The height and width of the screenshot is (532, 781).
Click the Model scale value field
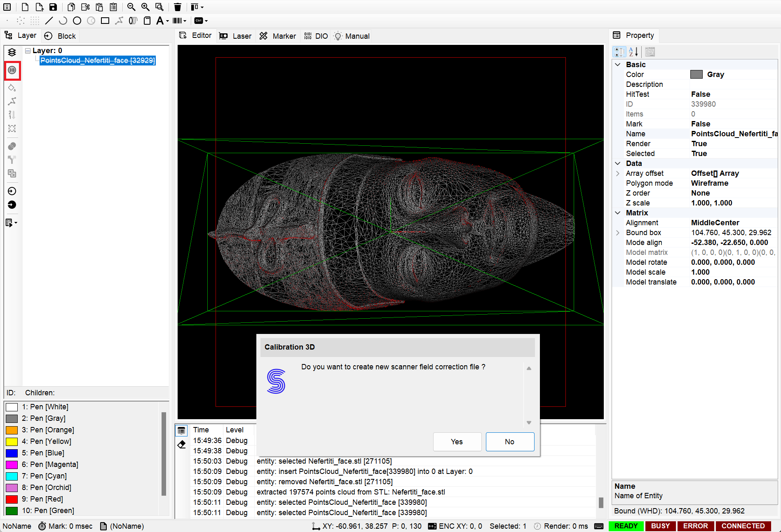point(734,272)
